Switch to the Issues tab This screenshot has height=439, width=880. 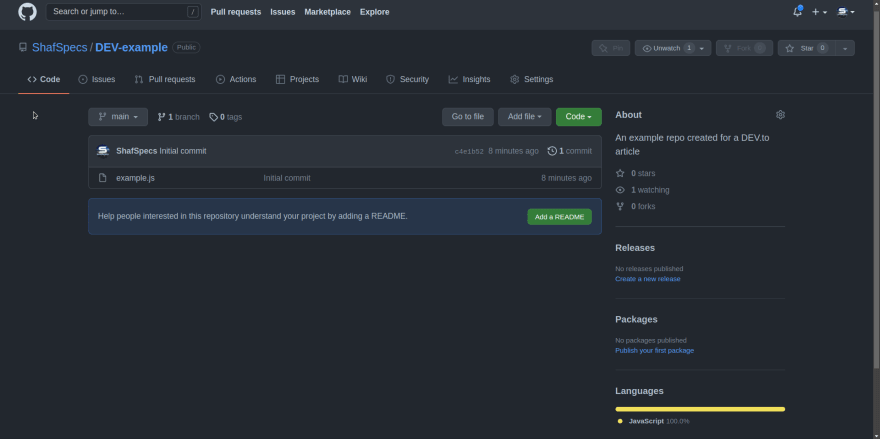tap(97, 80)
